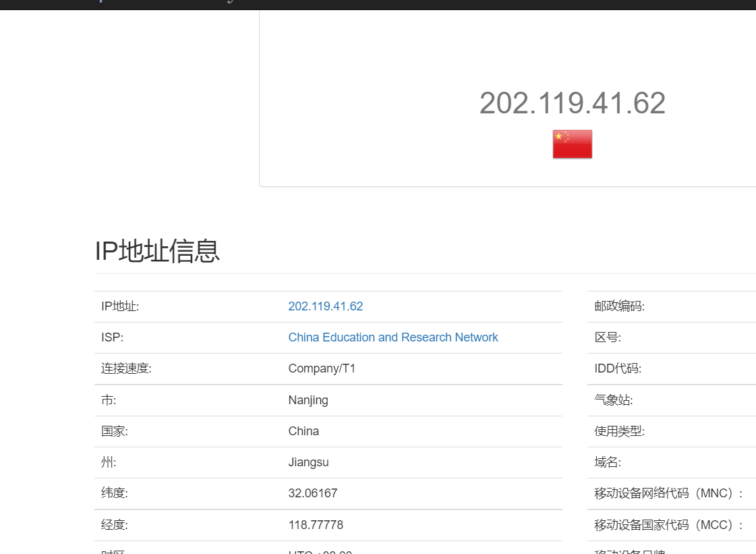Click the IP地址信息 section heading
The width and height of the screenshot is (756, 554).
pos(157,251)
